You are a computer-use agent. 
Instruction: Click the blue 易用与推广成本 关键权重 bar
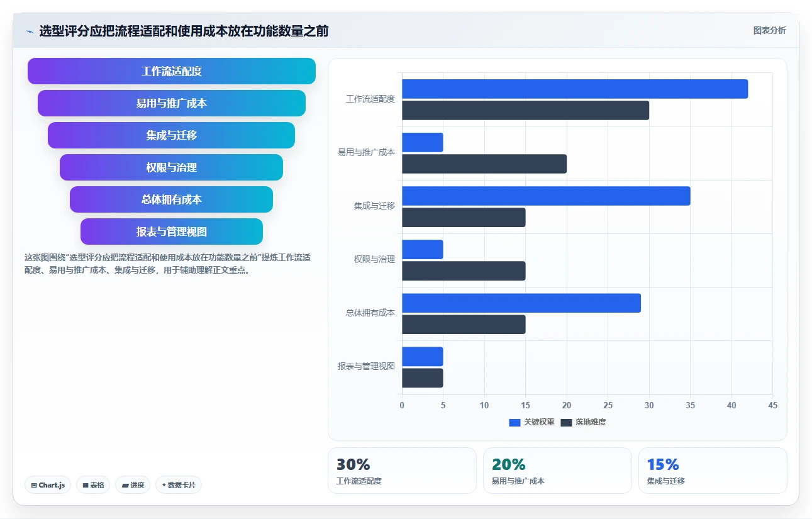pos(423,142)
